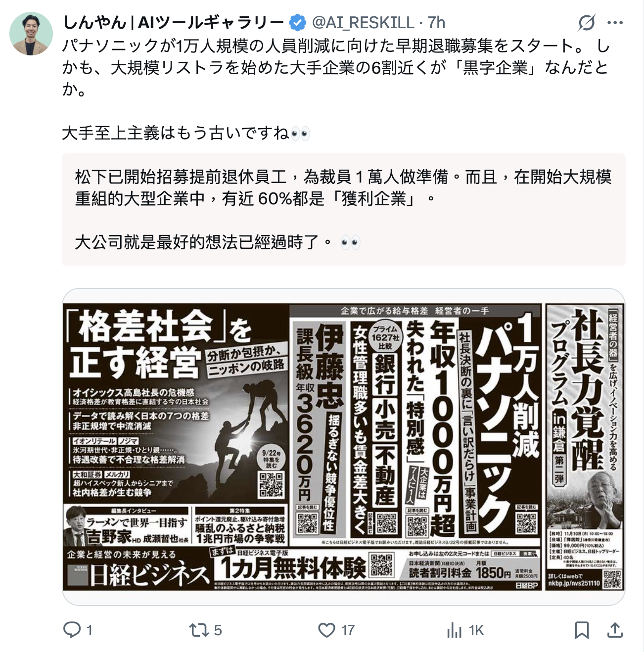Click the like count 17
The image size is (644, 652).
pos(348,630)
